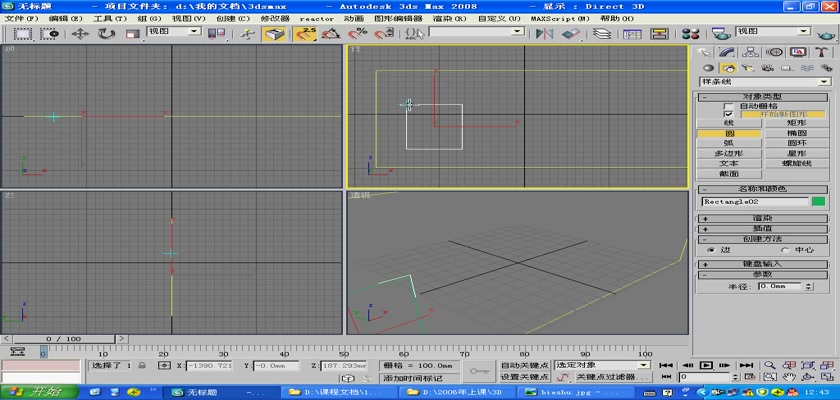The image size is (840, 400).
Task: Click the Zoom Extents All viewport icon
Action: pos(827,365)
